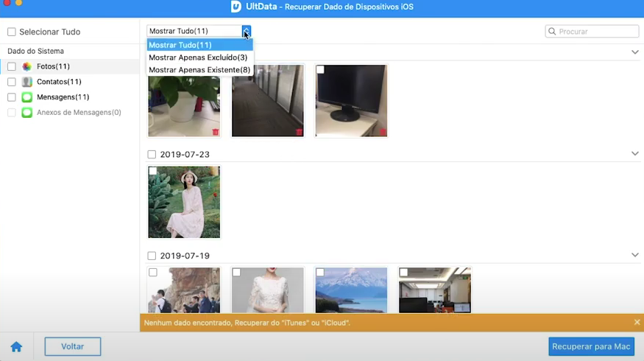
Task: Click the Recuperar para Mac button
Action: pos(591,346)
